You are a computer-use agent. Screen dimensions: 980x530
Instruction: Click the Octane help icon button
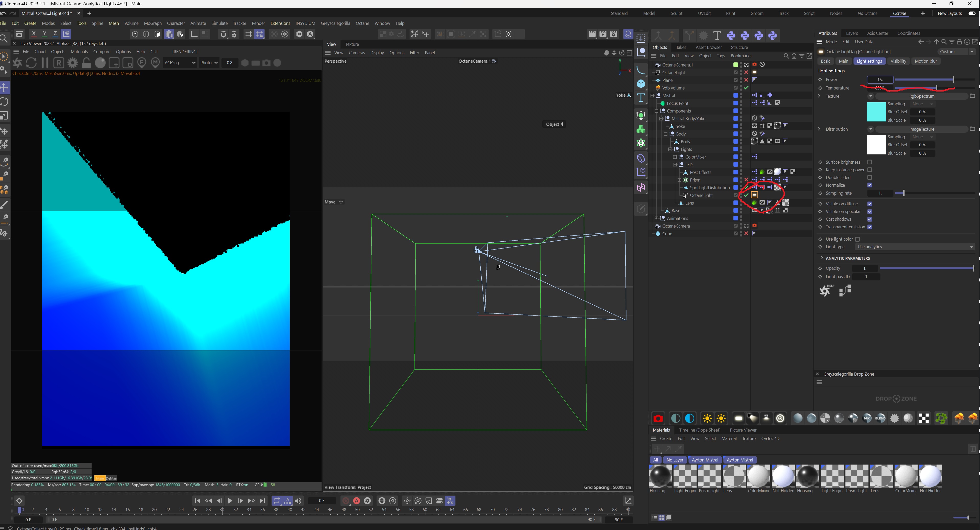[825, 291]
